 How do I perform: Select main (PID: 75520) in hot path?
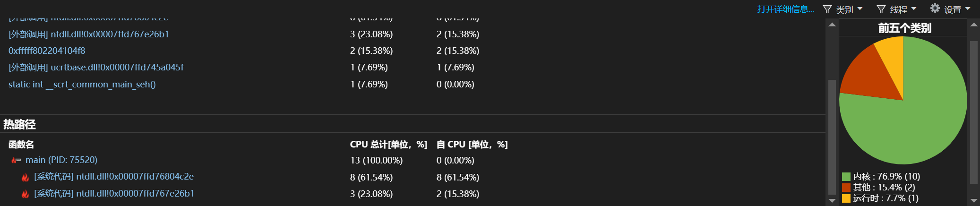pyautogui.click(x=61, y=160)
